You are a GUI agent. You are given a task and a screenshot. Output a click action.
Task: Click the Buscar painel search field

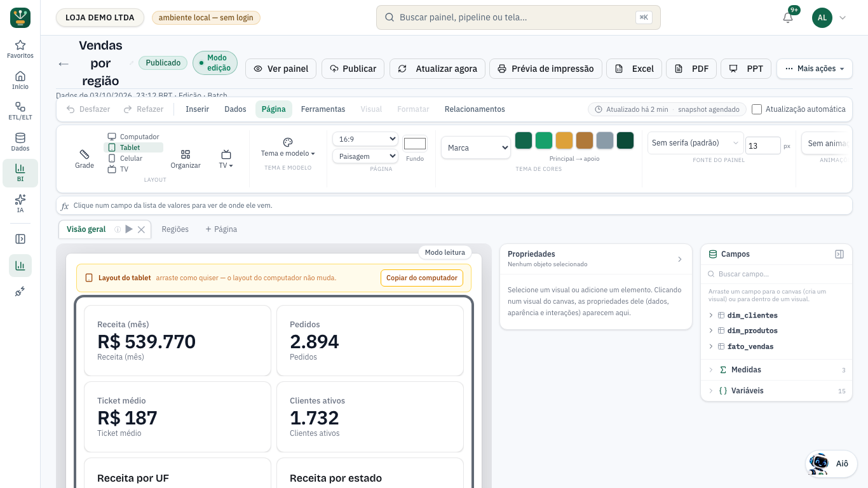[519, 18]
